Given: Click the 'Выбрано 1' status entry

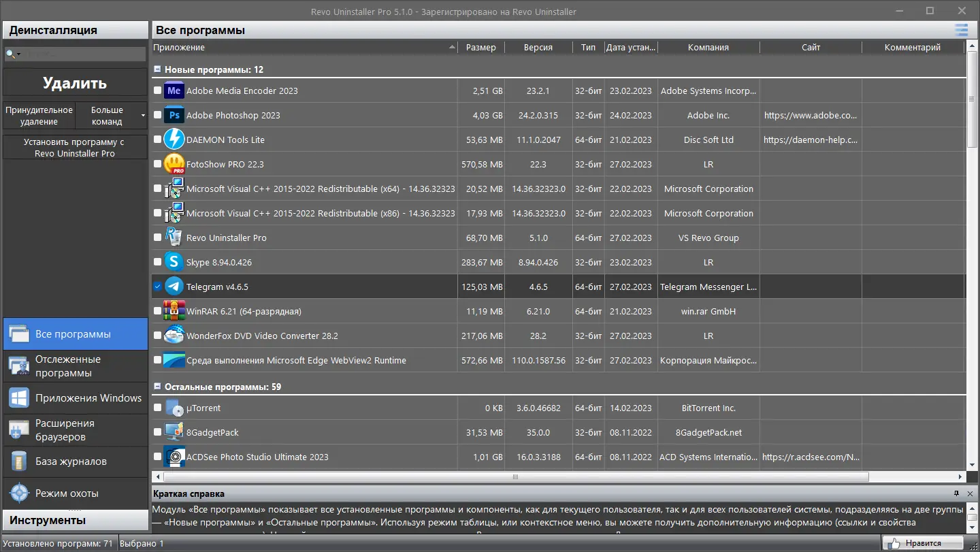Looking at the screenshot, I should coord(142,544).
